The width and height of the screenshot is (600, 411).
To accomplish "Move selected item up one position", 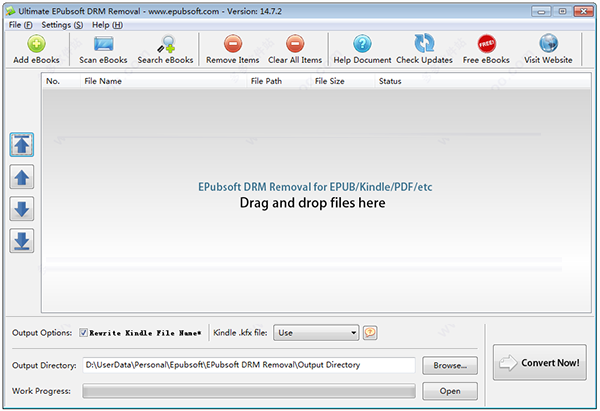I will 22,177.
